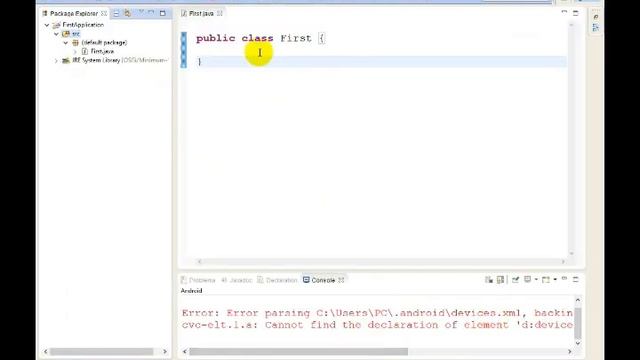
Task: Collapse the FirstApplication project node
Action: coord(47,25)
